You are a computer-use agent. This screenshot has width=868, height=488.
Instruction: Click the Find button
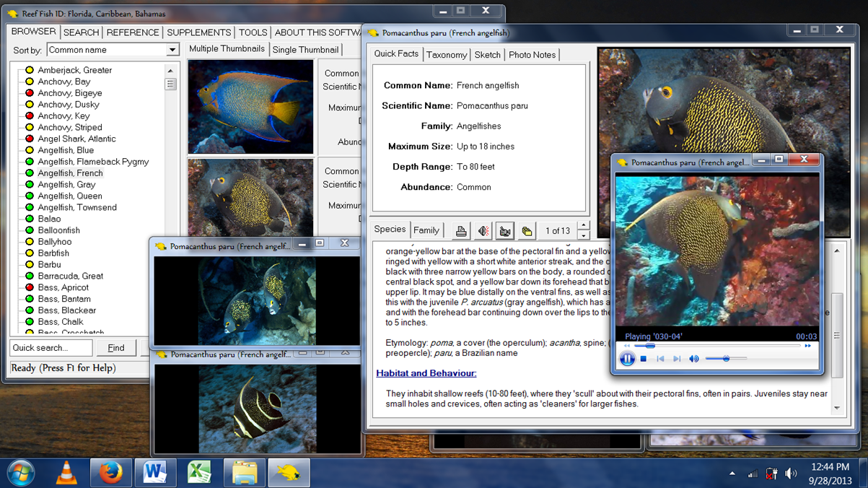115,347
